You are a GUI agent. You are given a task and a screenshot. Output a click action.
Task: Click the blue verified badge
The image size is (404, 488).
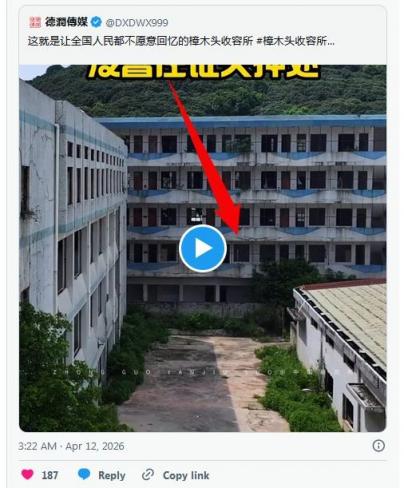(x=97, y=22)
